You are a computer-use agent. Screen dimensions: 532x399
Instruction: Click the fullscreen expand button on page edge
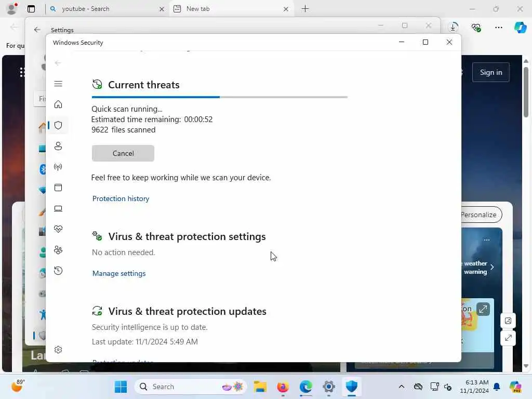point(508,338)
